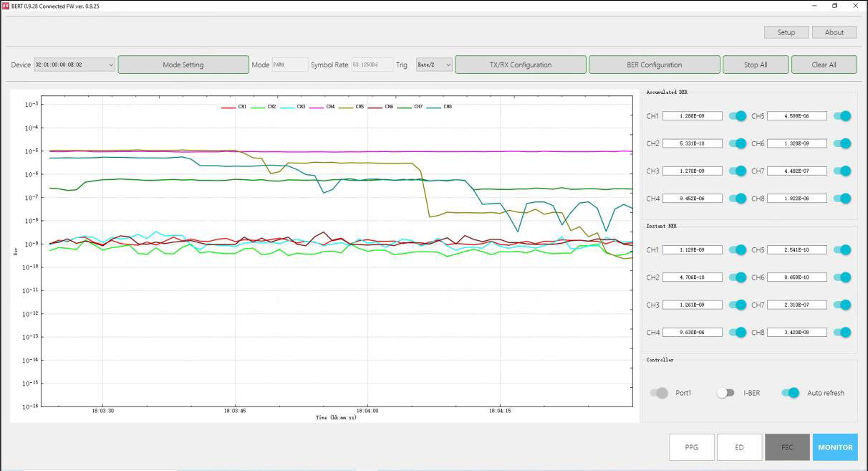This screenshot has width=868, height=471.
Task: Open the FEC tab
Action: 787,447
